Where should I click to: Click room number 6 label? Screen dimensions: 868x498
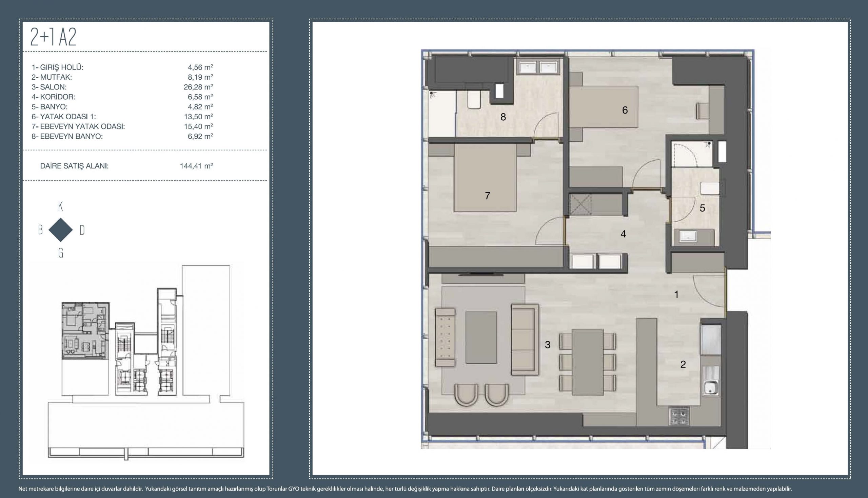coord(625,110)
